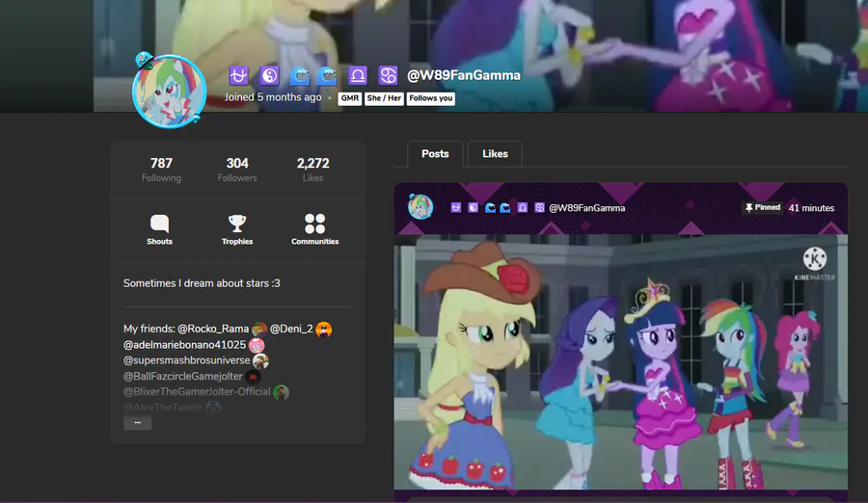Click the avatar icon next to @Deni_2
The image size is (868, 503).
coord(323,330)
